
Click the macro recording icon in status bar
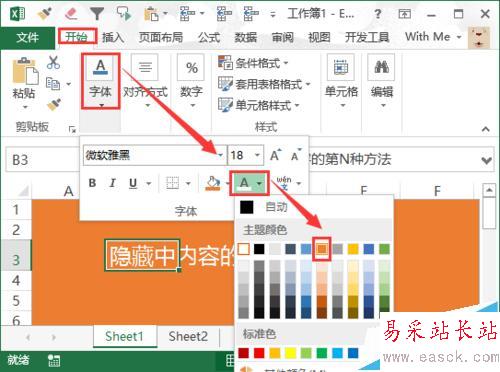[x=53, y=360]
